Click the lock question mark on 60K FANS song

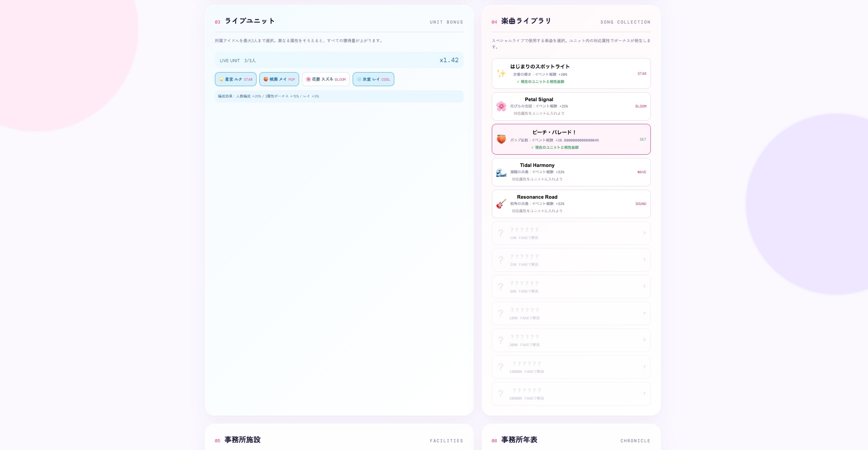[500, 287]
